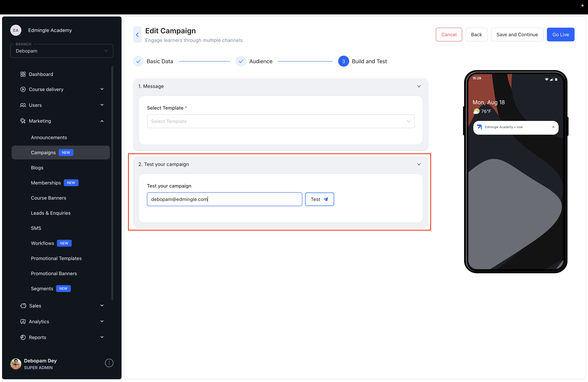This screenshot has width=588, height=382.
Task: Focus the test campaign email input field
Action: pyautogui.click(x=225, y=199)
